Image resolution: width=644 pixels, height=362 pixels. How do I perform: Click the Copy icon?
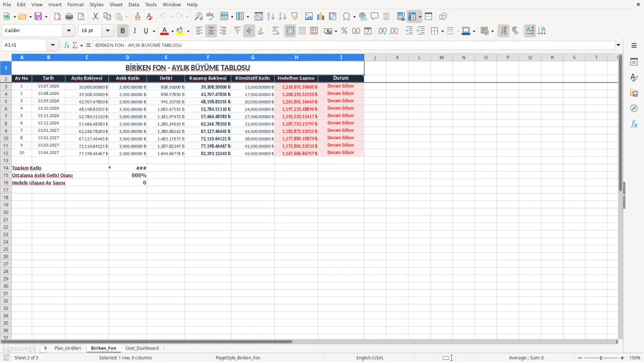107,17
